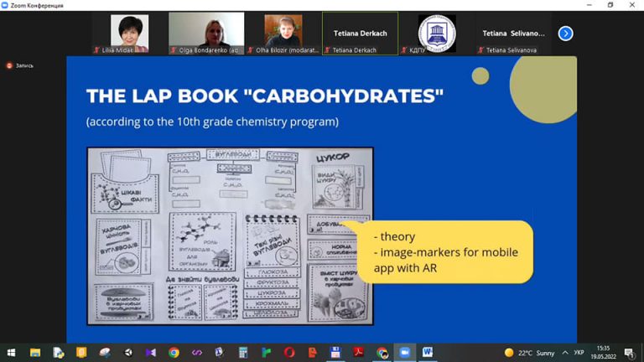The image size is (644, 362).
Task: Open the Windows Start menu
Action: click(x=11, y=353)
